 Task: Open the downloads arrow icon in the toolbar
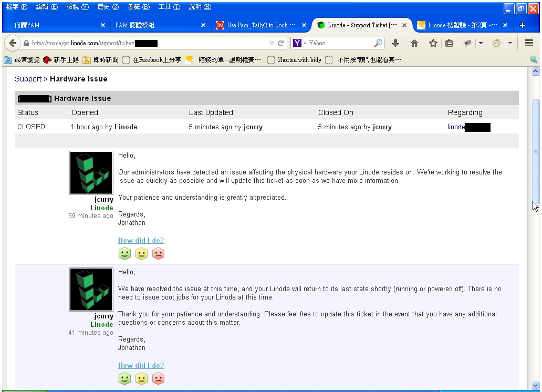tap(395, 43)
